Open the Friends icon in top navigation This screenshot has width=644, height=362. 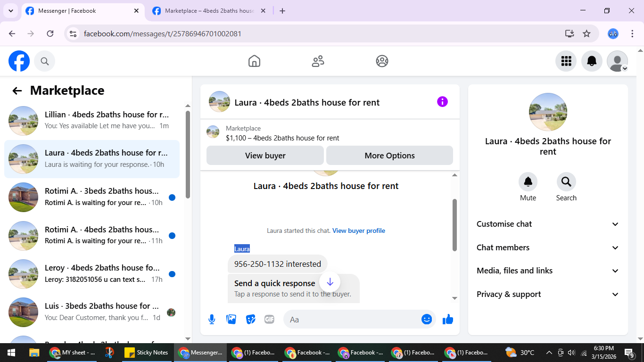point(318,61)
